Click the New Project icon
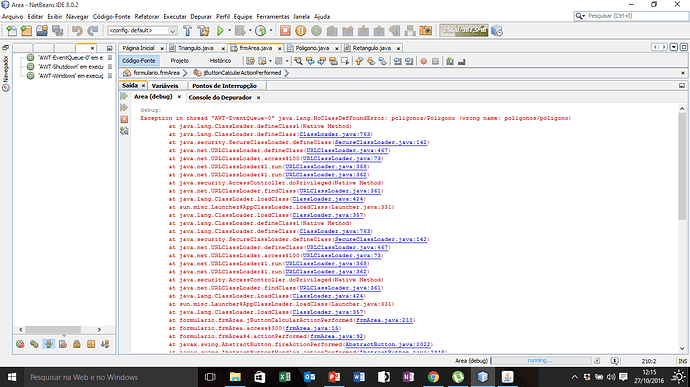The height and width of the screenshot is (387, 690). click(x=26, y=30)
